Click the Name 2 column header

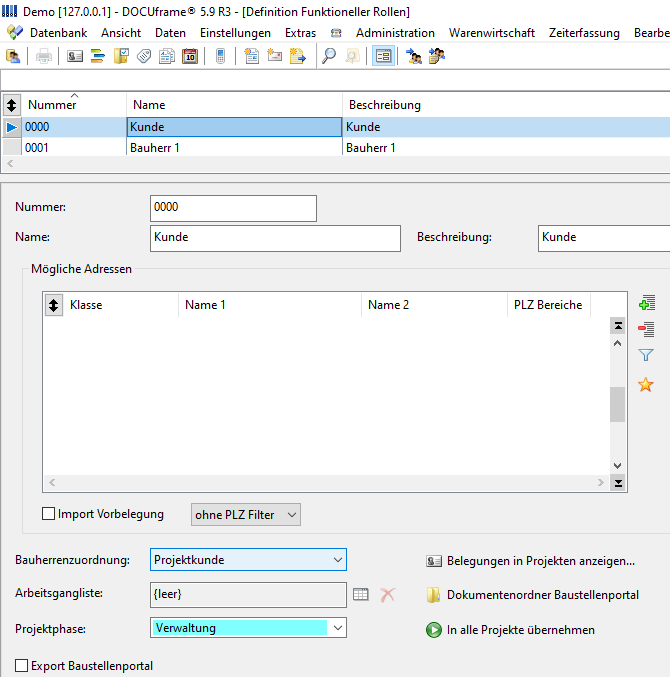click(434, 305)
